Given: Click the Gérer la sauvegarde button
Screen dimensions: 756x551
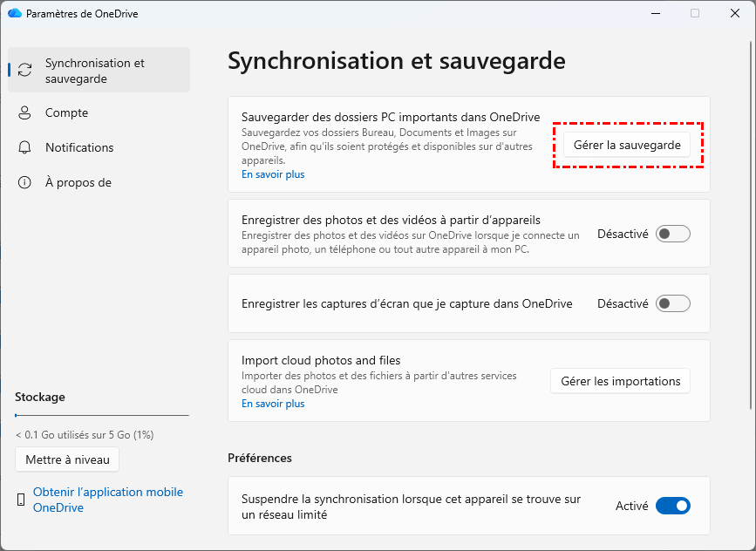Looking at the screenshot, I should (627, 145).
